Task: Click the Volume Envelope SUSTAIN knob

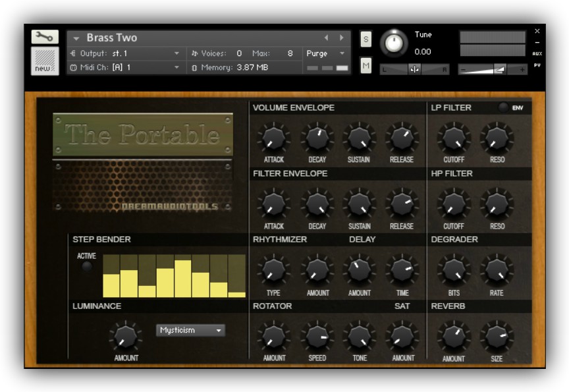Action: 360,138
